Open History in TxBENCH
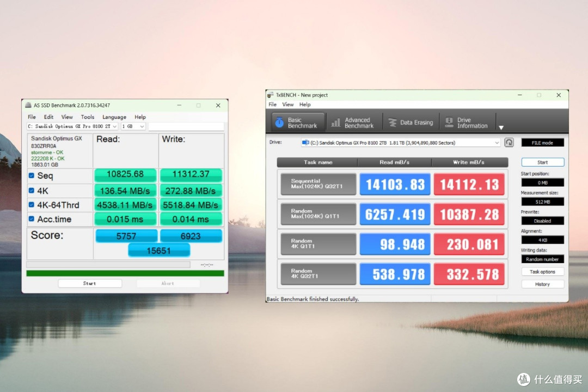Viewport: 588px width, 392px height. tap(543, 284)
